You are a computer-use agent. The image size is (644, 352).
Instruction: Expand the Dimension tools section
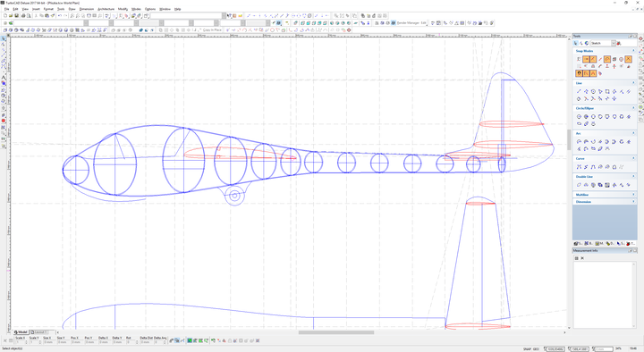click(x=604, y=201)
